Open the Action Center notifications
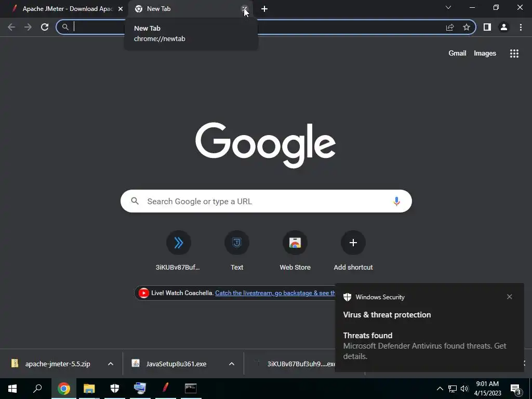532x399 pixels. (x=515, y=389)
